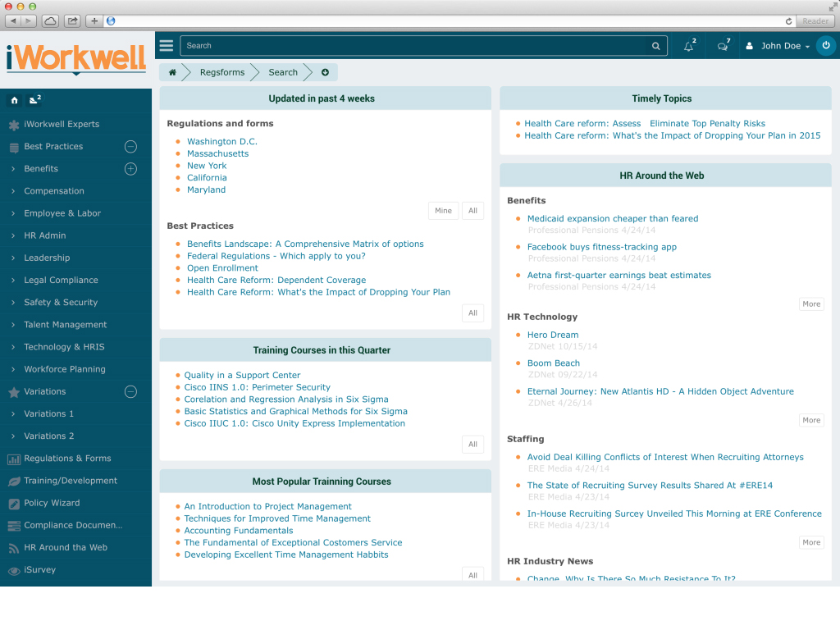Image resolution: width=840 pixels, height=630 pixels.
Task: Click the power logout button
Action: point(826,46)
